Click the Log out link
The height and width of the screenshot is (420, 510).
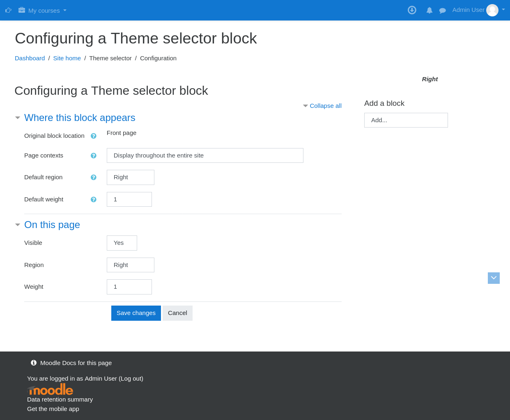point(131,379)
